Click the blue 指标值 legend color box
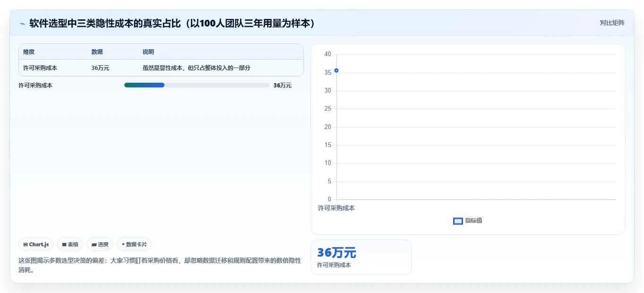 click(458, 221)
